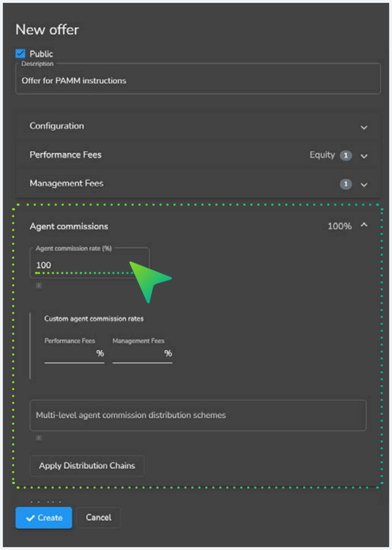Screen dimensions: 392x550
Task: Click the Performance Fees count badge
Action: point(346,155)
